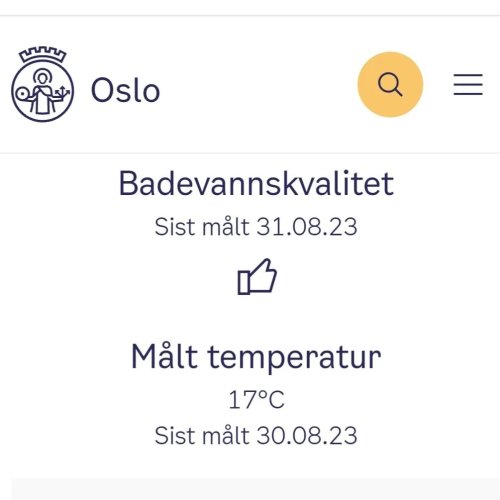The width and height of the screenshot is (500, 500).
Task: Click the Oslo city seal logo
Action: (42, 84)
